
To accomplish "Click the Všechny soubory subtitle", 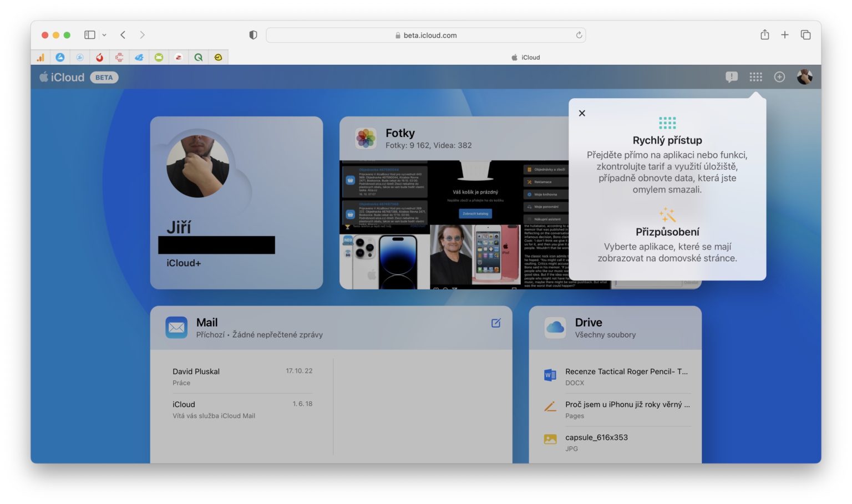I will coord(605,335).
